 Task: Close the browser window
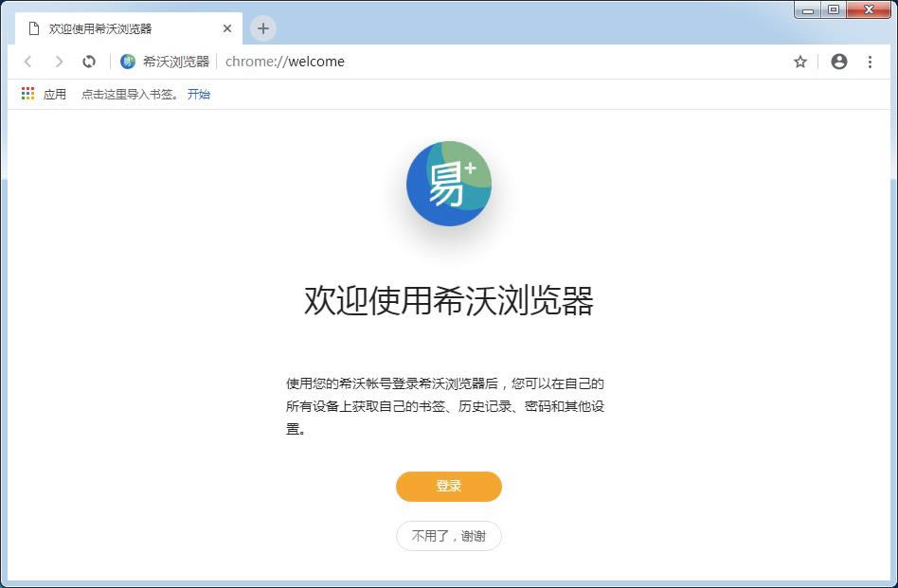click(x=869, y=10)
